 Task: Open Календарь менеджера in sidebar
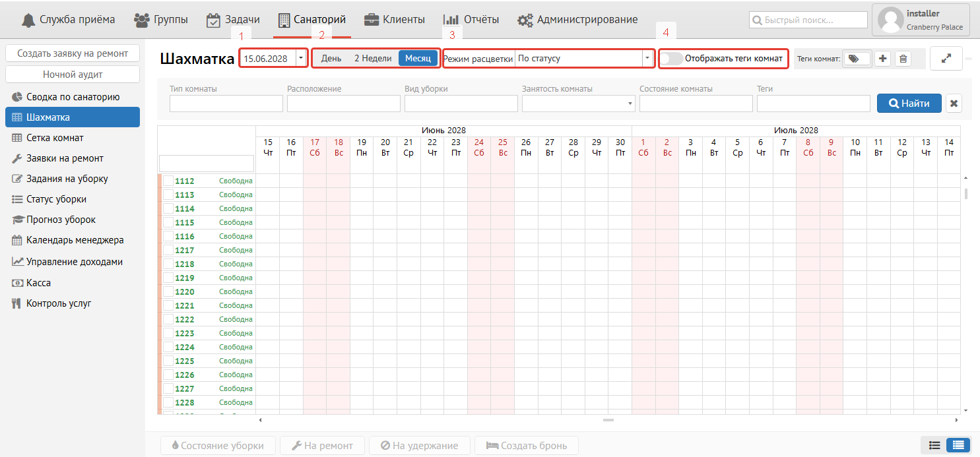coord(73,240)
